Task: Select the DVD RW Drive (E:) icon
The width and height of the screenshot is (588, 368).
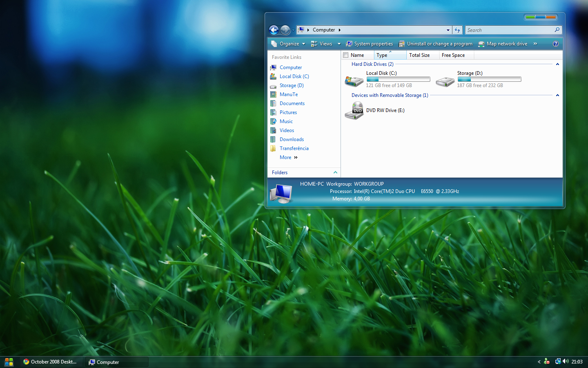Action: (354, 111)
